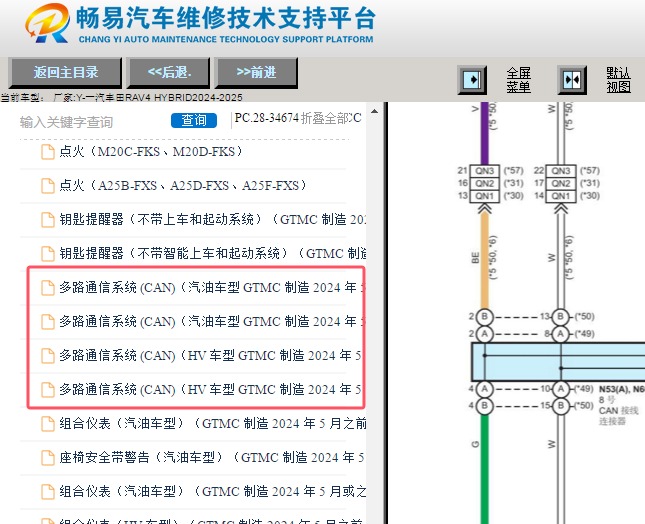Click connector circle A at pin 8 (*49)
The image size is (645, 524).
[560, 334]
